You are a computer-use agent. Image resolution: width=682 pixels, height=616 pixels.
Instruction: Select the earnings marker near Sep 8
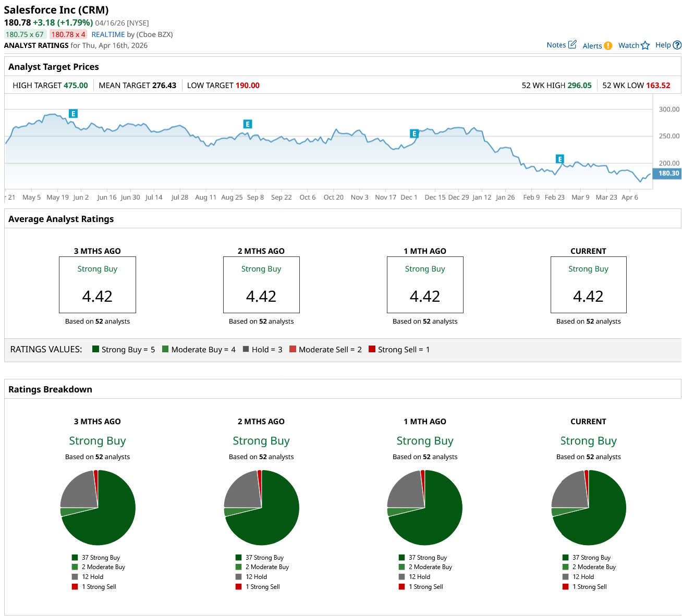coord(248,124)
